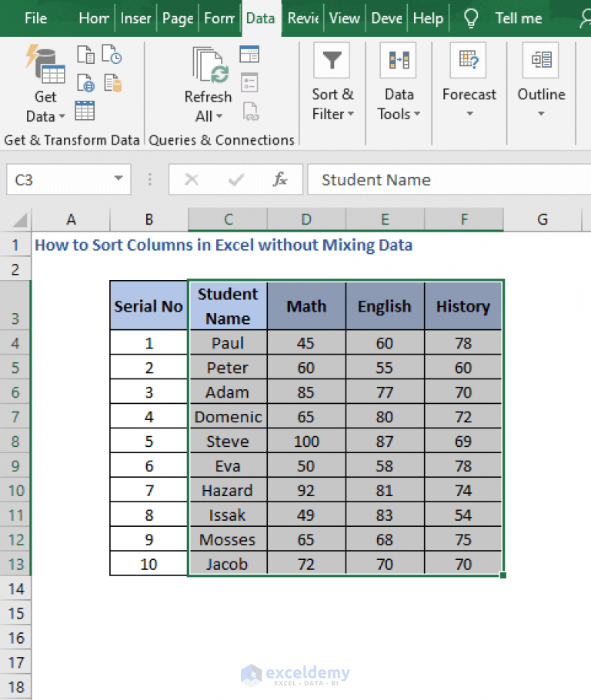This screenshot has height=700, width=591.
Task: Select Serial No cell with 10
Action: pos(149,564)
